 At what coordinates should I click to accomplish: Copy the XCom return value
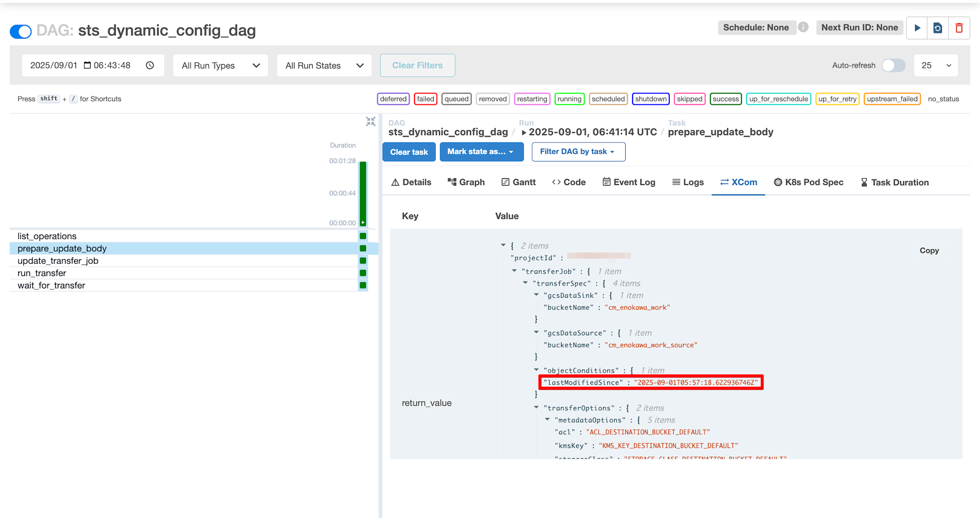tap(929, 250)
